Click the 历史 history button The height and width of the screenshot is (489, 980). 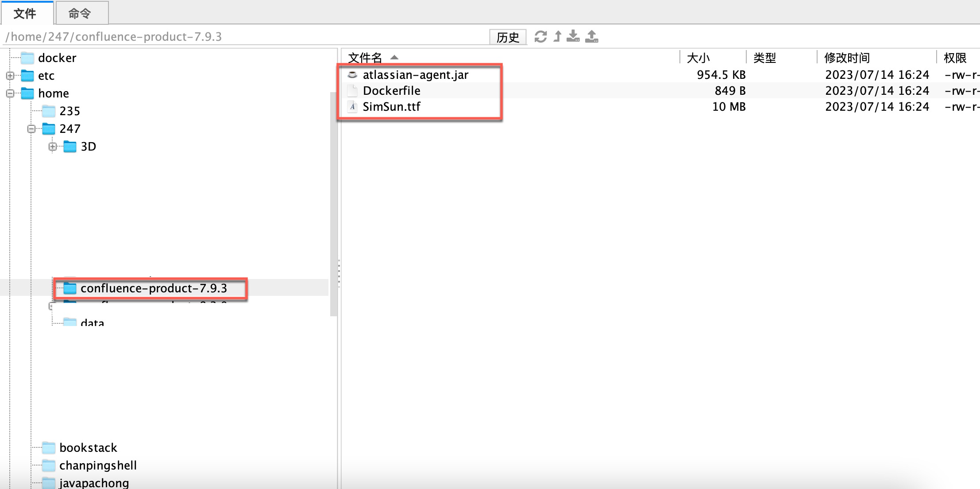point(508,37)
